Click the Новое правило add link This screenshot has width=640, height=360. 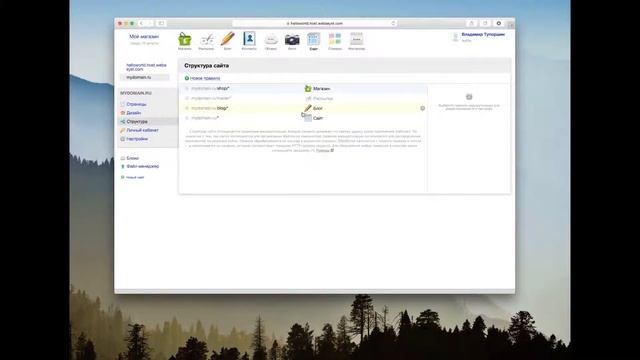click(205, 78)
